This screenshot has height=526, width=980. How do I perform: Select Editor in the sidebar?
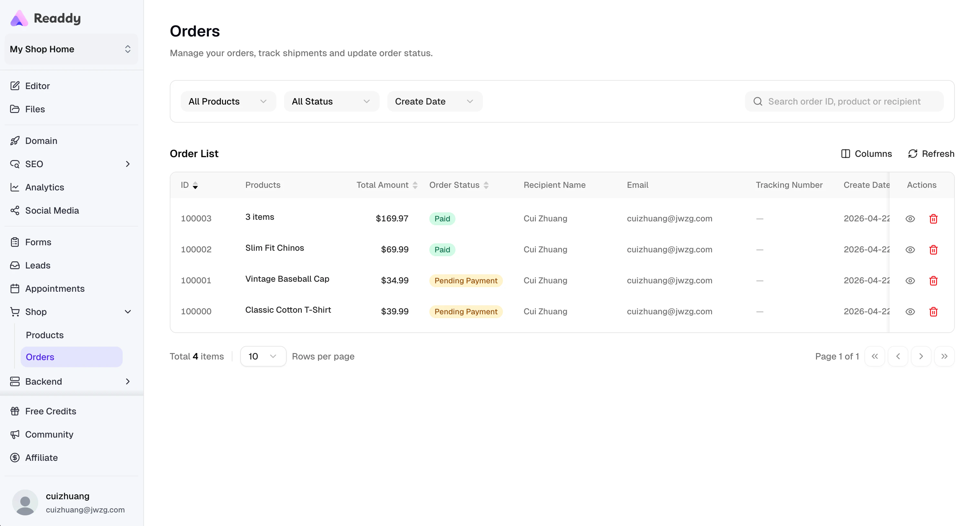click(x=37, y=86)
